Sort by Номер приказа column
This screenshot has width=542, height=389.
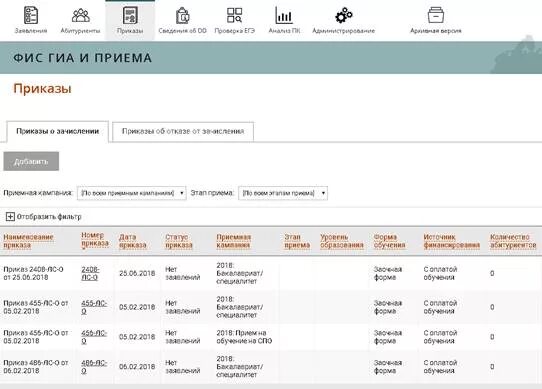point(95,239)
